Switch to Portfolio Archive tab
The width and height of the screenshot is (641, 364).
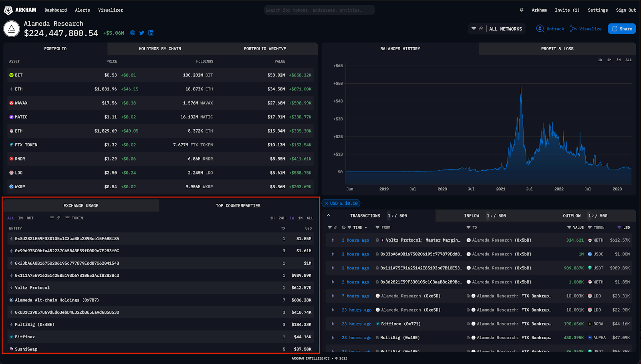pyautogui.click(x=265, y=49)
